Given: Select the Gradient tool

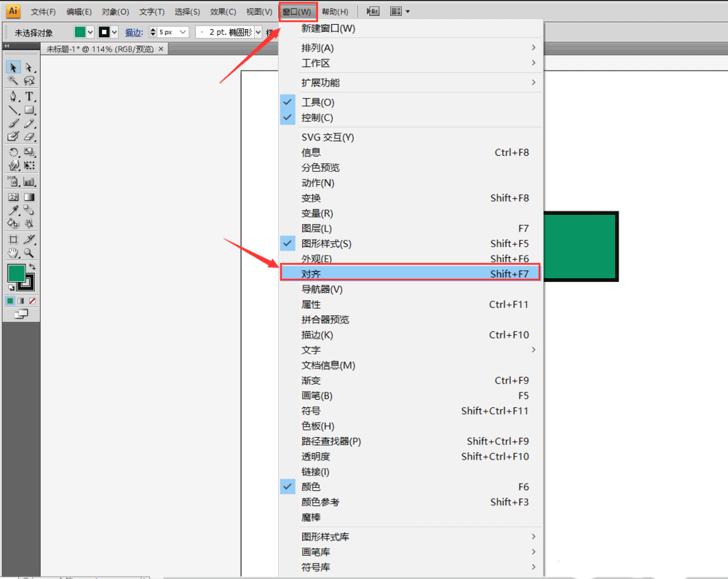Looking at the screenshot, I should (x=29, y=197).
